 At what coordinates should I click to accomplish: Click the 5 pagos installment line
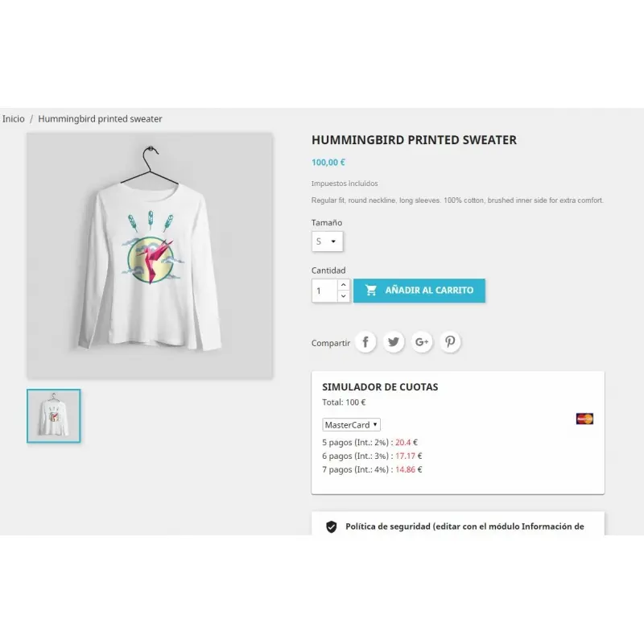point(369,442)
